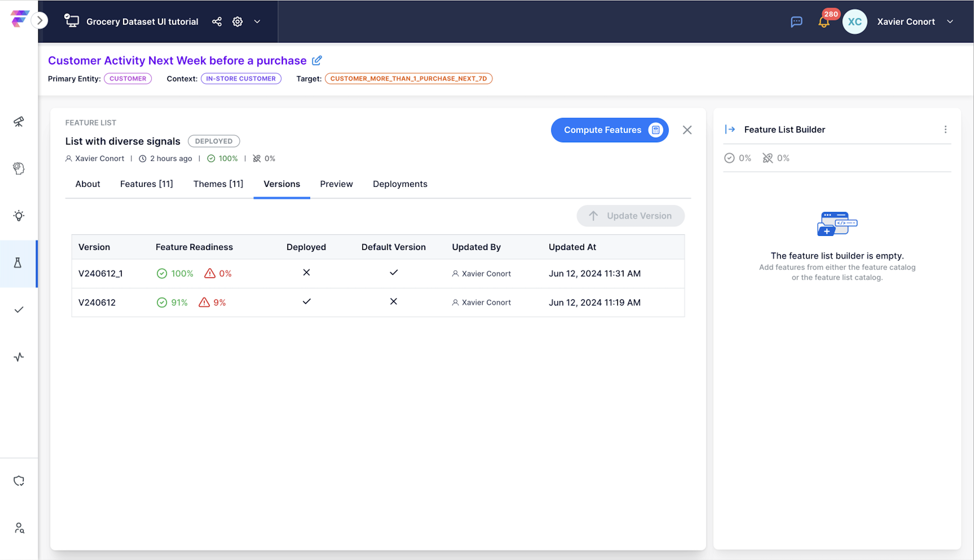The width and height of the screenshot is (974, 560).
Task: Click the XC user avatar
Action: 855,21
